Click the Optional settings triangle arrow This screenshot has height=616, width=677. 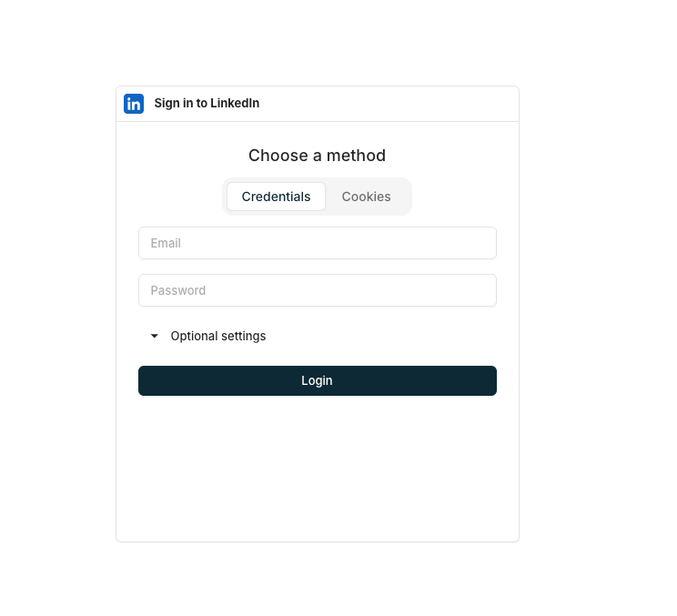pyautogui.click(x=154, y=336)
